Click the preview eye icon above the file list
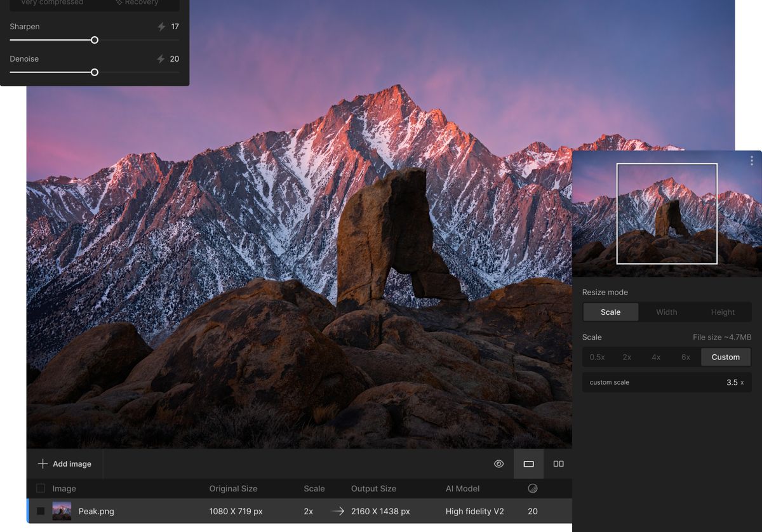The height and width of the screenshot is (532, 762). [x=499, y=463]
